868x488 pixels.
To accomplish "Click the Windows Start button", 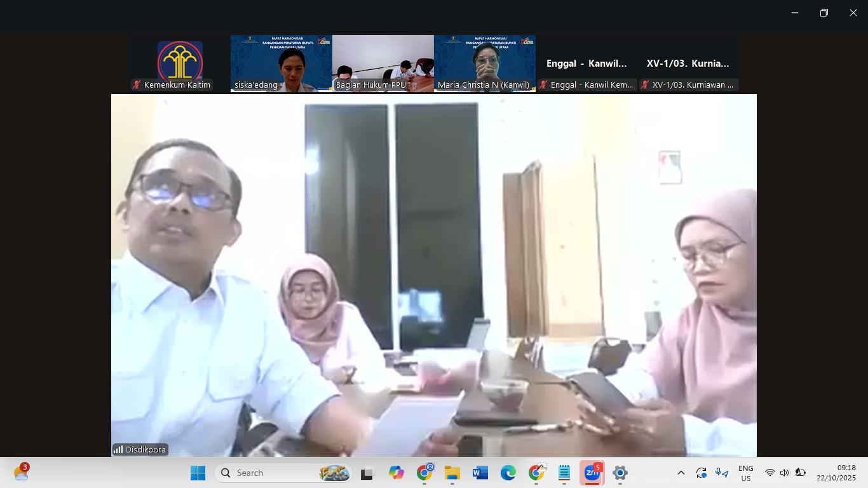I will pos(198,473).
